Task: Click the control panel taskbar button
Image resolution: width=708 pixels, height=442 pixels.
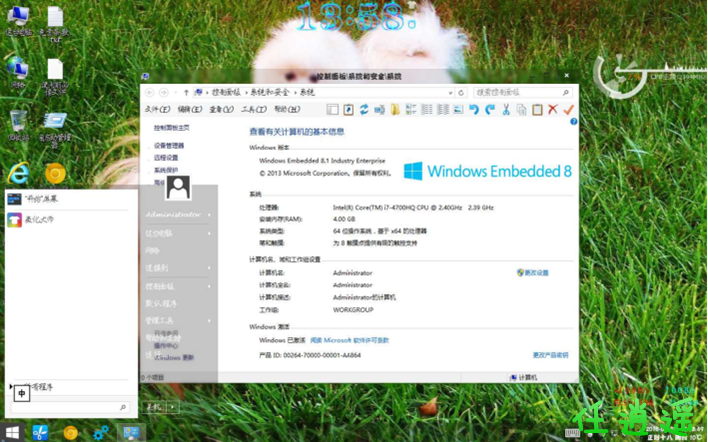Action: 131,433
